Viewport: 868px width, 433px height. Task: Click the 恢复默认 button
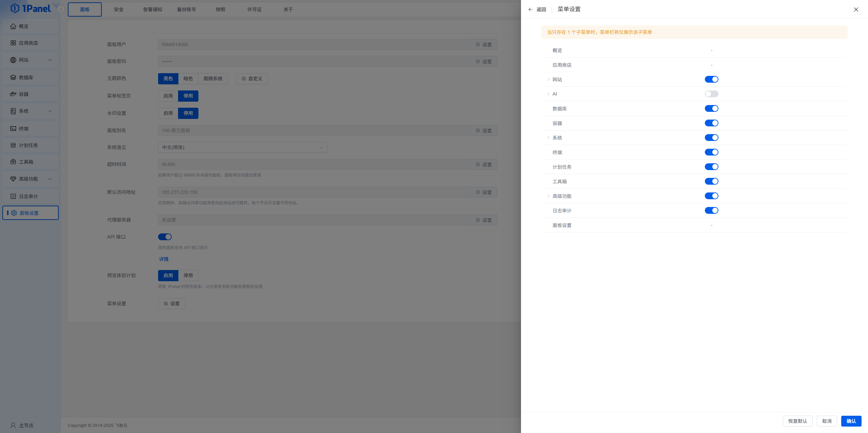(x=797, y=421)
